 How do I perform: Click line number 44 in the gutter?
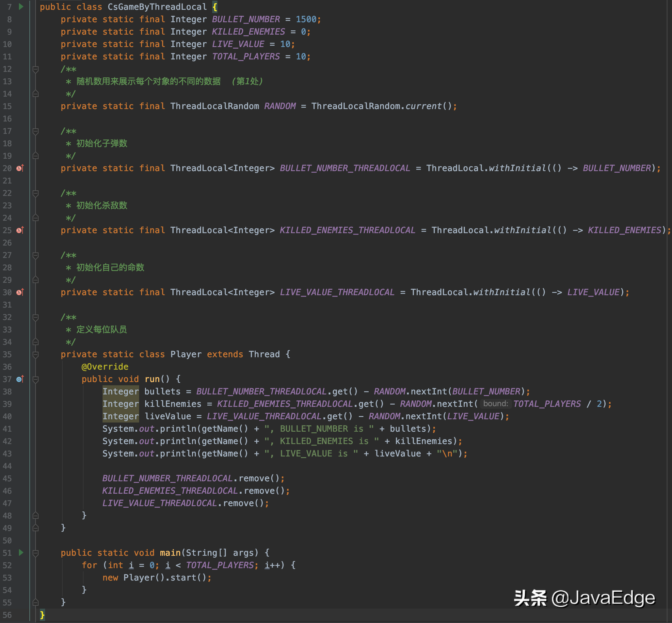[7, 466]
